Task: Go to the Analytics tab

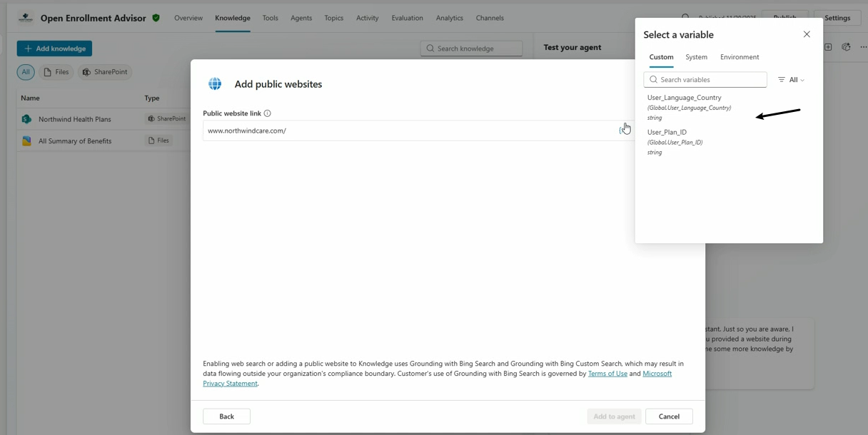Action: pyautogui.click(x=450, y=18)
